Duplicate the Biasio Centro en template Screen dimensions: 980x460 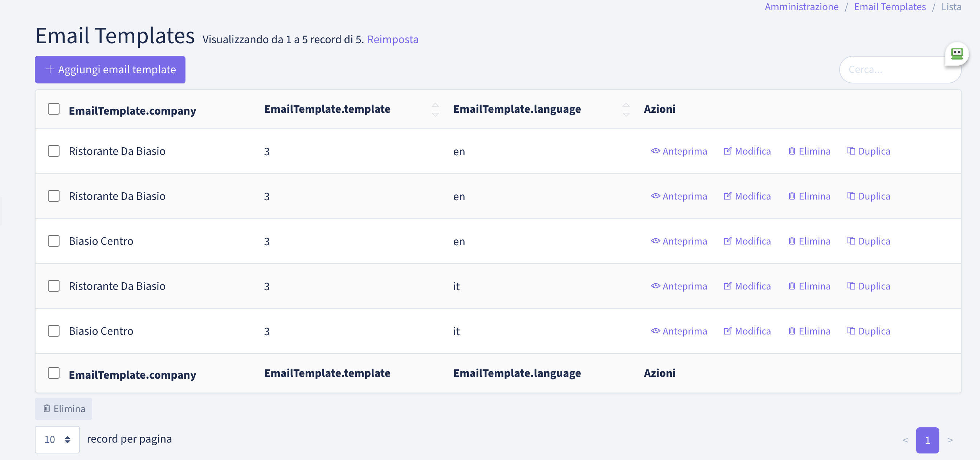[869, 241]
